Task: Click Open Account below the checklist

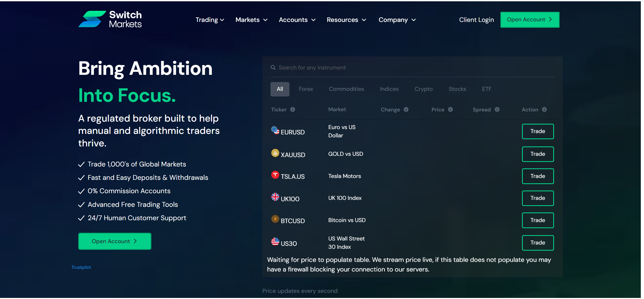Action: coord(115,241)
